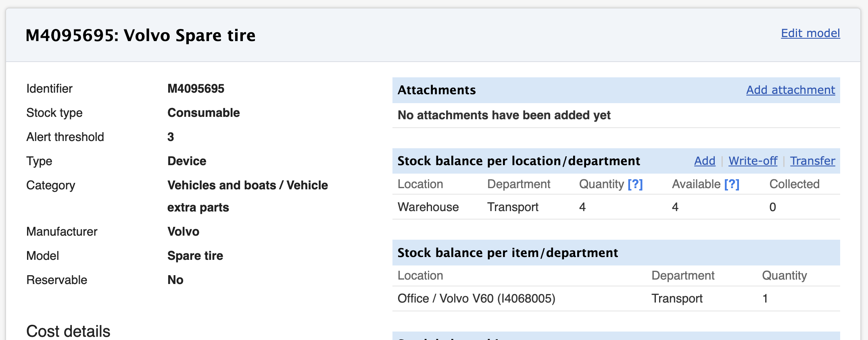The width and height of the screenshot is (868, 340).
Task: Click the Attachments section heading
Action: [x=436, y=90]
